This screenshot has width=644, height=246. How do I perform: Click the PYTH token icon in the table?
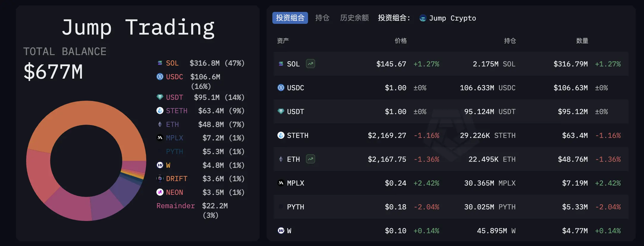280,207
